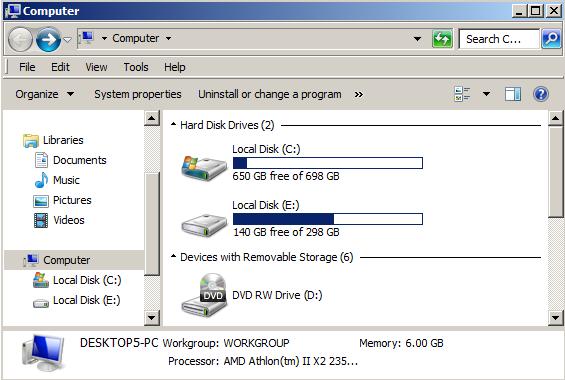
Task: Collapse Devices with Removable Storage group
Action: [173, 256]
